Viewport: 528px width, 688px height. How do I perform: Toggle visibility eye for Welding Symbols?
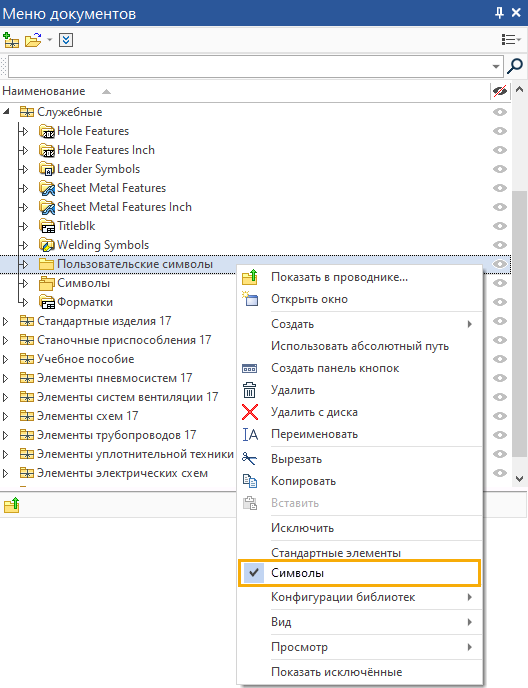500,245
